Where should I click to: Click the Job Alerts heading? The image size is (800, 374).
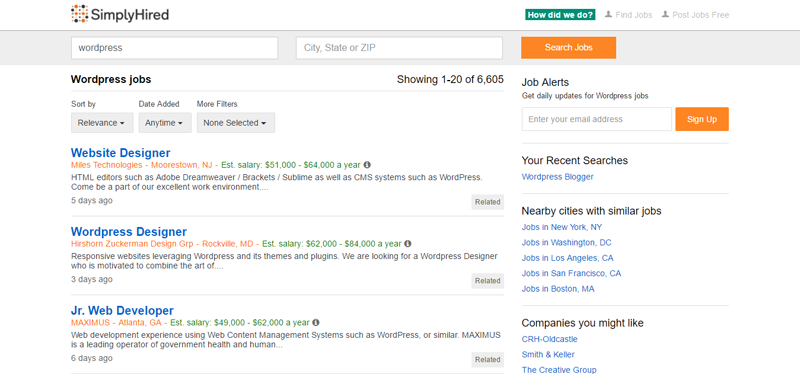click(x=545, y=82)
